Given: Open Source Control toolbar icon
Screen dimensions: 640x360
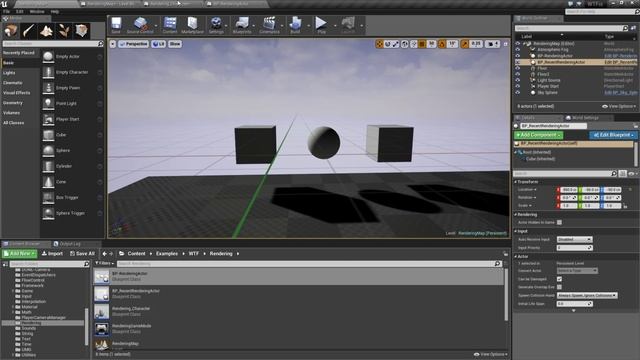Looking at the screenshot, I should [140, 25].
